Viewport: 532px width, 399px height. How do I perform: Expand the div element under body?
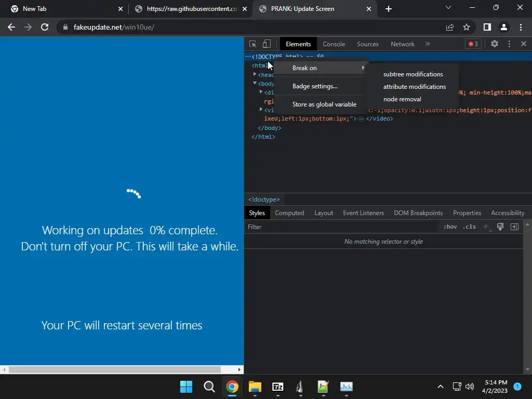pos(261,91)
